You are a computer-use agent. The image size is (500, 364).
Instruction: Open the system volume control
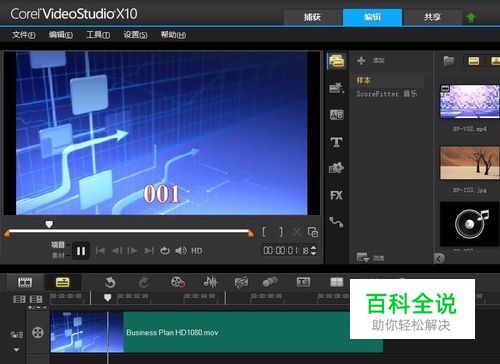click(x=181, y=251)
